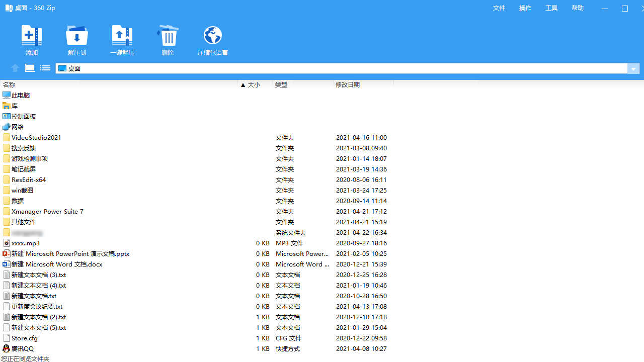Sort files by 修改日期 column header
The image size is (644, 362).
pyautogui.click(x=348, y=84)
